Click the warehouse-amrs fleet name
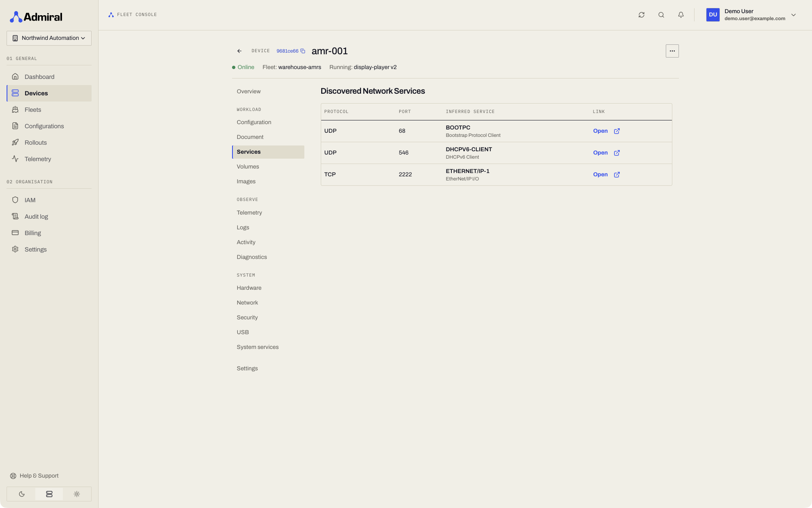This screenshot has width=812, height=508. tap(299, 67)
